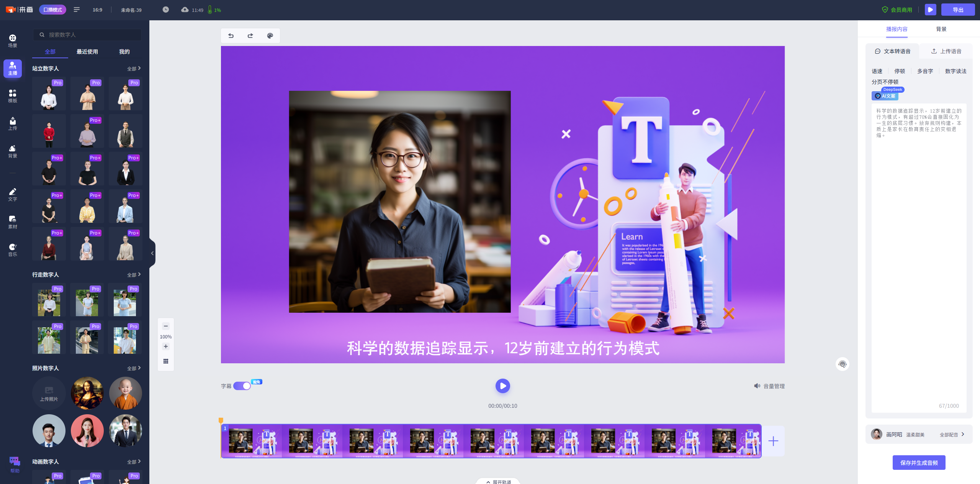The image size is (980, 484).
Task: Open the color palette theme icon
Action: (x=270, y=36)
